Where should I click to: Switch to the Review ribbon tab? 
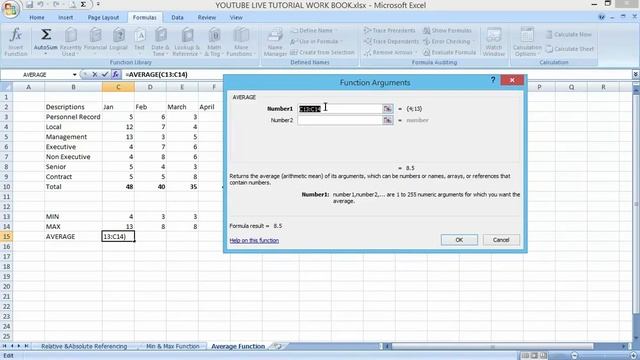[x=207, y=18]
